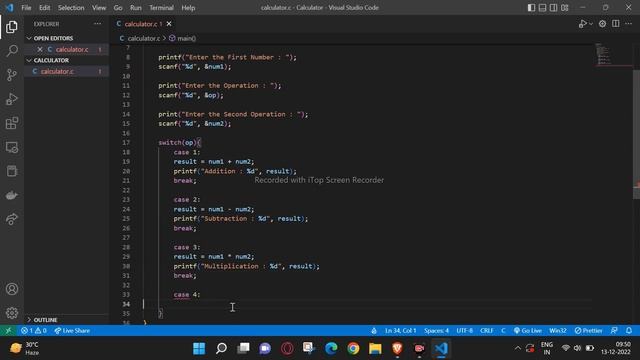Toggle the bottom panel layout
Viewport: 640px width, 360px height.
[542, 8]
